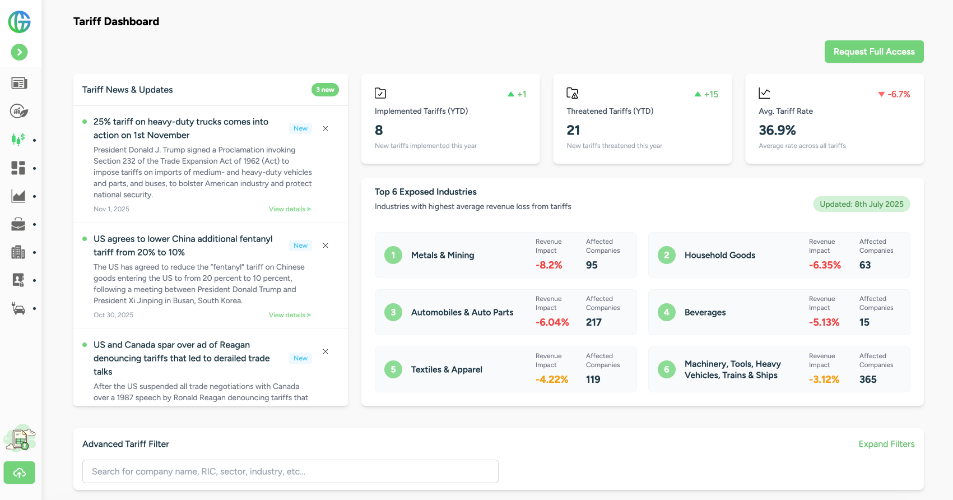
Task: Click the -6.35% revenue impact for Household Goods
Action: [825, 265]
